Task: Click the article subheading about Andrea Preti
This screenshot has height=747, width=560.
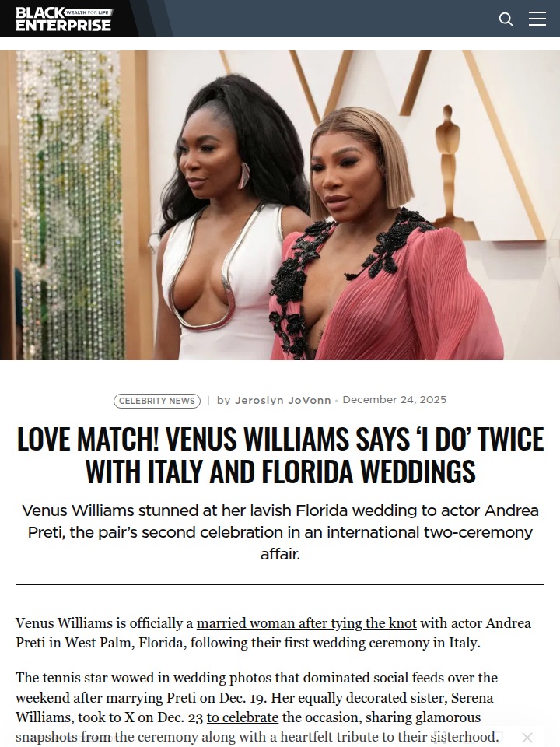Action: point(280,532)
